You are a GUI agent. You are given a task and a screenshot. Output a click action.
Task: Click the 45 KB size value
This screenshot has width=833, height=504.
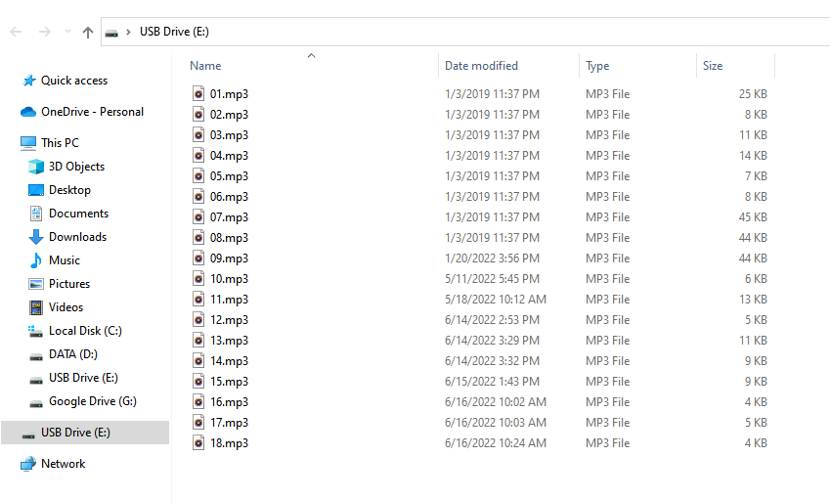(753, 217)
